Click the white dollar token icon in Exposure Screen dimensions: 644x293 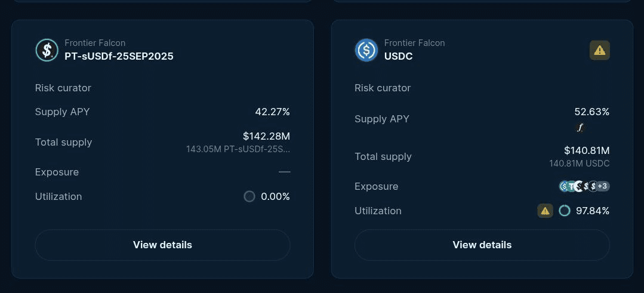click(x=579, y=186)
